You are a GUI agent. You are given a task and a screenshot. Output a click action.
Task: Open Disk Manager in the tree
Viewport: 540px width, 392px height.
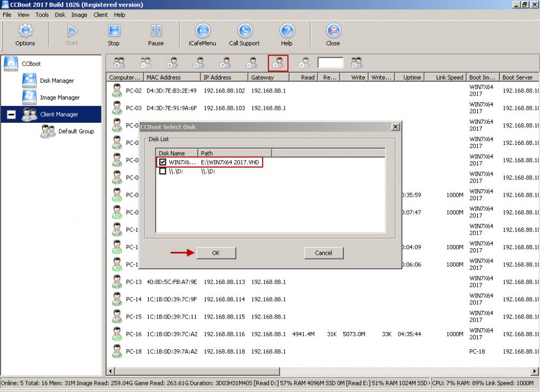[x=48, y=81]
